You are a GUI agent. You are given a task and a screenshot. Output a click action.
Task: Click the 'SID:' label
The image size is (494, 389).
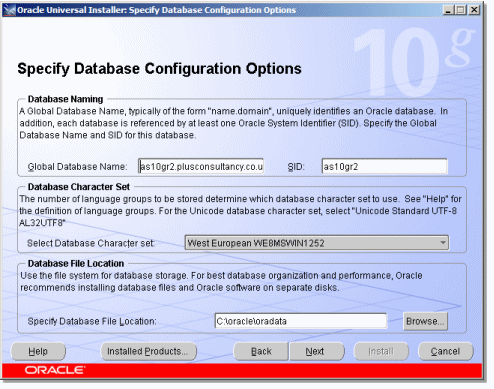[296, 166]
